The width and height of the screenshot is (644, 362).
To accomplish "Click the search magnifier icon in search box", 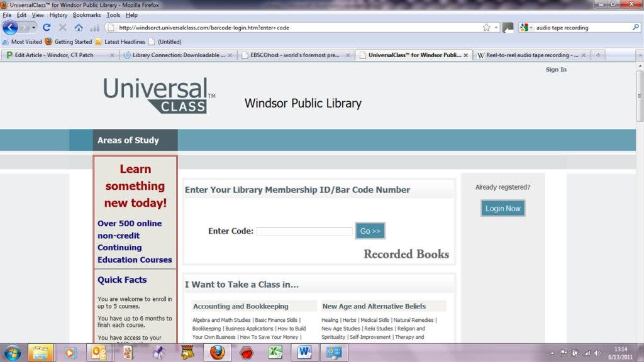I will 635,28.
